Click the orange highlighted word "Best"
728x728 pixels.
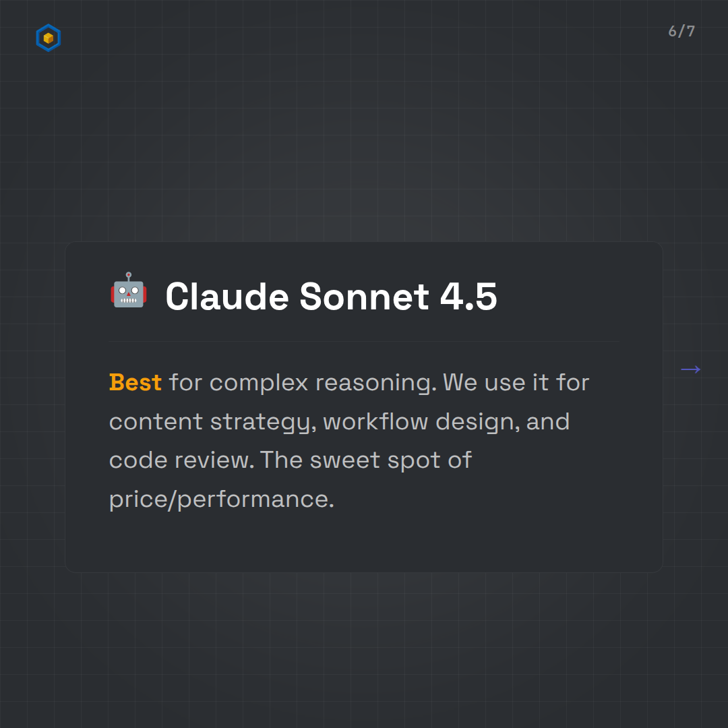pos(135,382)
